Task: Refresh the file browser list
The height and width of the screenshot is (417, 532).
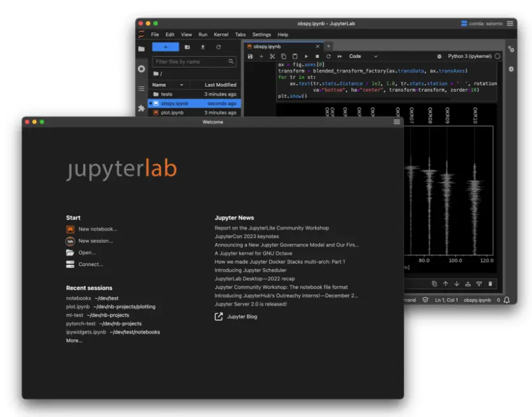Action: 218,47
